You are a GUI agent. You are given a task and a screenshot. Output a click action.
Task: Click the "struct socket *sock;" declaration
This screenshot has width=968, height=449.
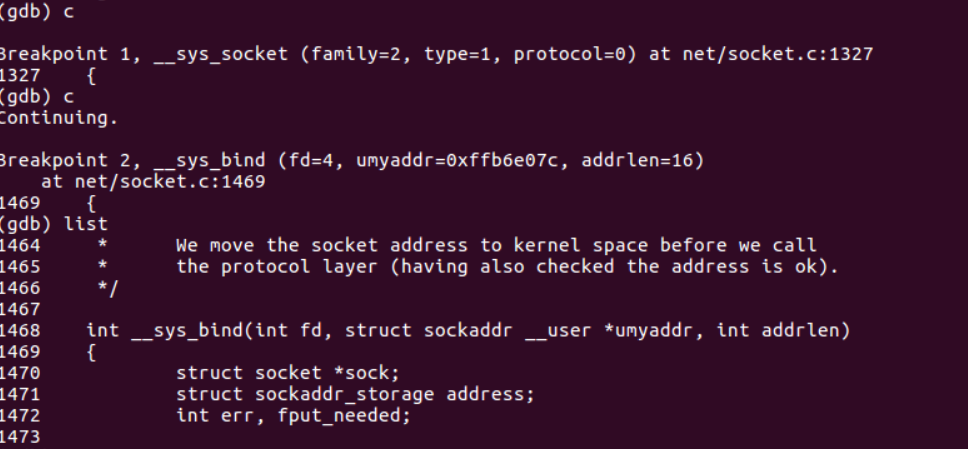point(287,373)
